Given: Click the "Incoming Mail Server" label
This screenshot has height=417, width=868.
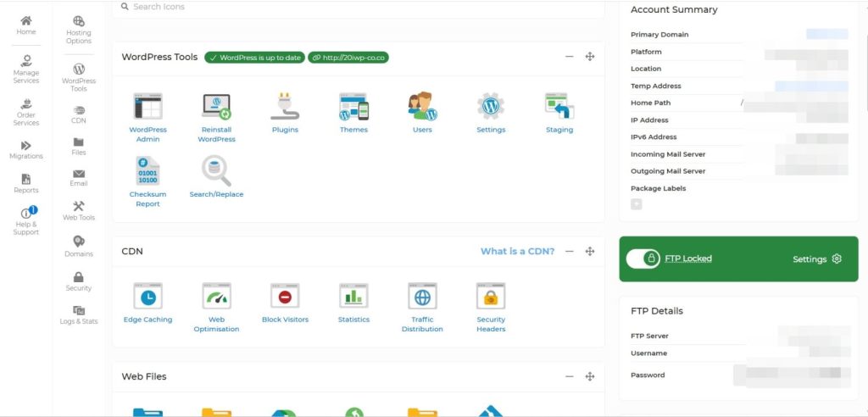Looking at the screenshot, I should click(x=668, y=154).
